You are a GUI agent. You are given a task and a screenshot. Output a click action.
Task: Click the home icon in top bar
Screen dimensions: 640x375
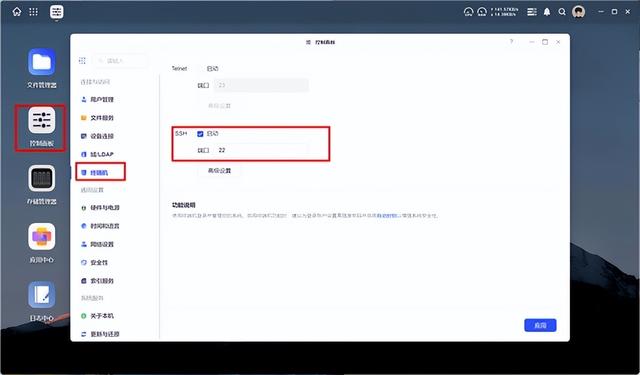[17, 12]
